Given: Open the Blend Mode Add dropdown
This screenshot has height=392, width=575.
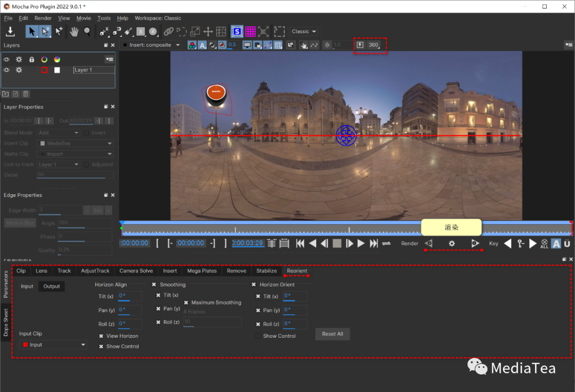Looking at the screenshot, I should 59,132.
